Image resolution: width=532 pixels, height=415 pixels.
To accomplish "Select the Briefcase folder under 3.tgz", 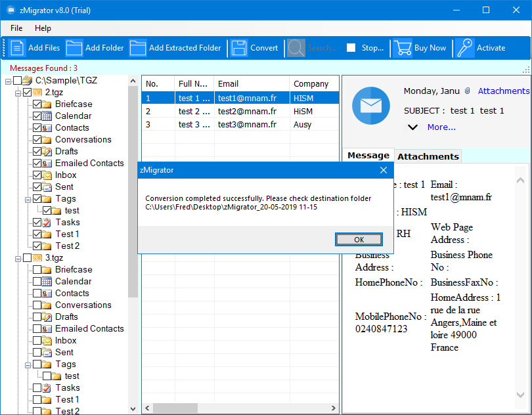I will (74, 269).
